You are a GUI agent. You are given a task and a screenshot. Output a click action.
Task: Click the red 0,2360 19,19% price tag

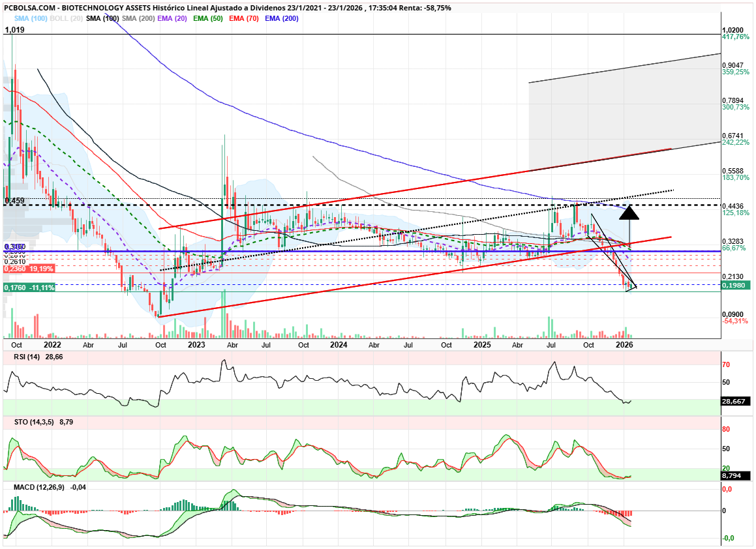point(29,269)
